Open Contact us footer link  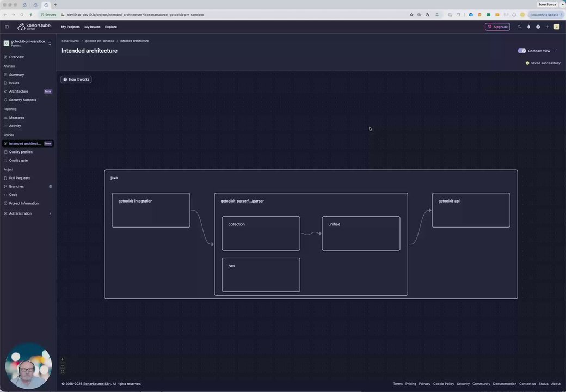click(527, 384)
